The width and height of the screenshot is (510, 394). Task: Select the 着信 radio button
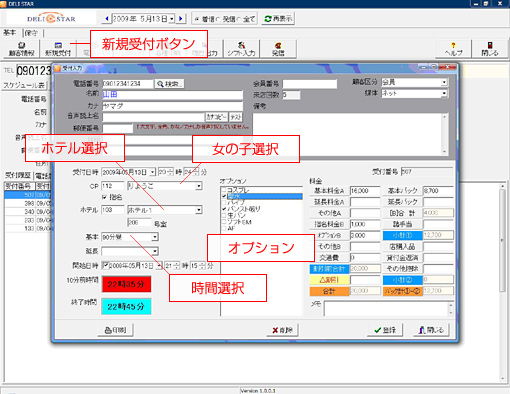197,19
